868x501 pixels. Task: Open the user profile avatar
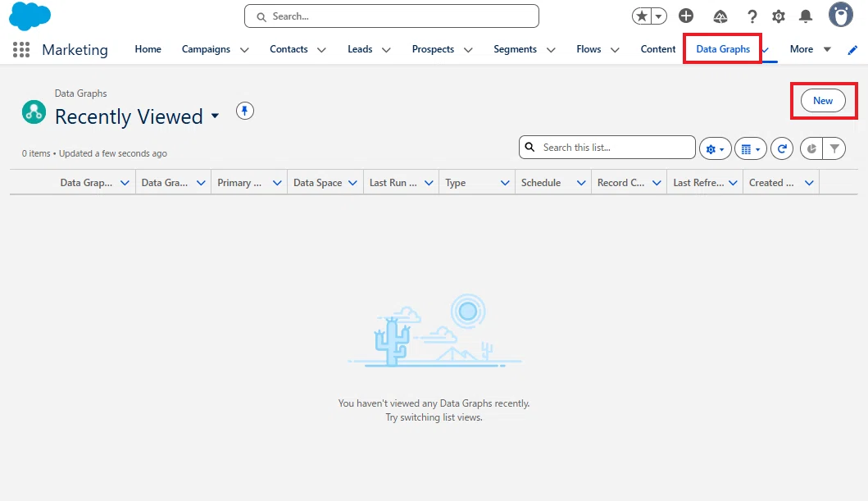pos(840,15)
